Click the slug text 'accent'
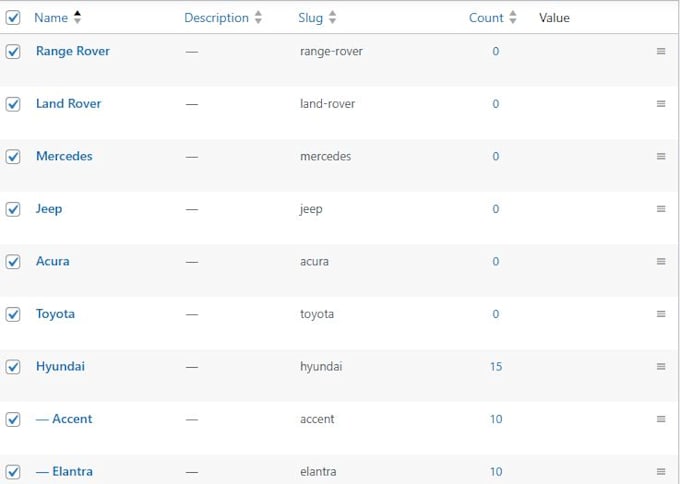Viewport: 680px width, 484px height. pos(317,419)
